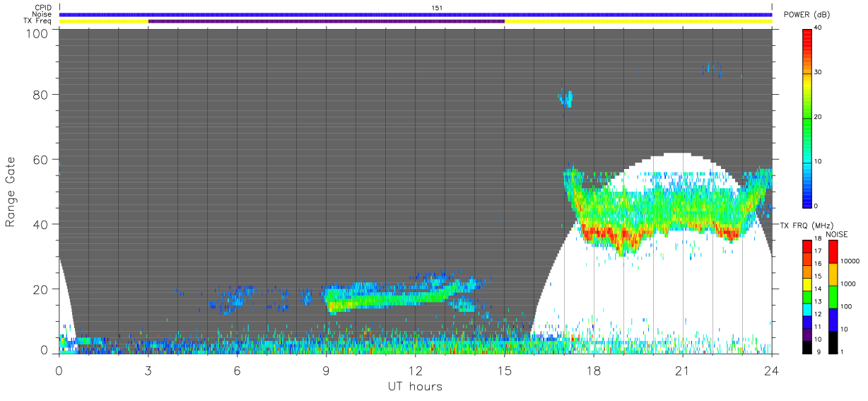Click the red swatch in NOISE legend
This screenshot has width=868, height=401.
[832, 251]
